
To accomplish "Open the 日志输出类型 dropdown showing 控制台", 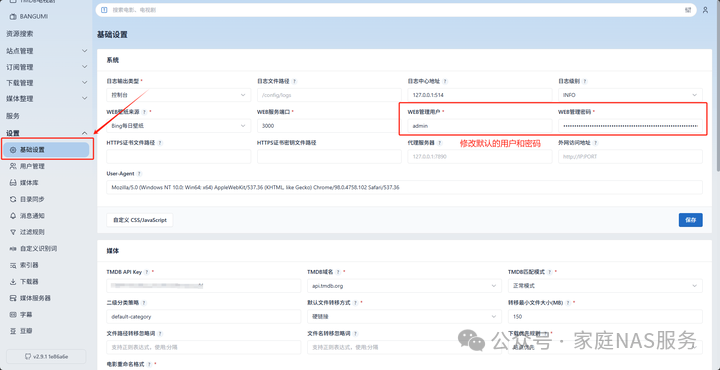I will (179, 95).
